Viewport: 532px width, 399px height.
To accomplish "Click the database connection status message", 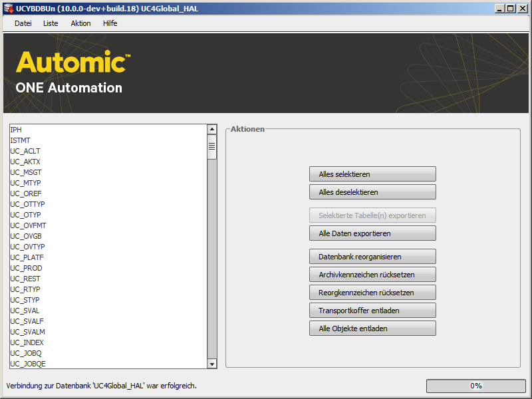I will tap(102, 386).
